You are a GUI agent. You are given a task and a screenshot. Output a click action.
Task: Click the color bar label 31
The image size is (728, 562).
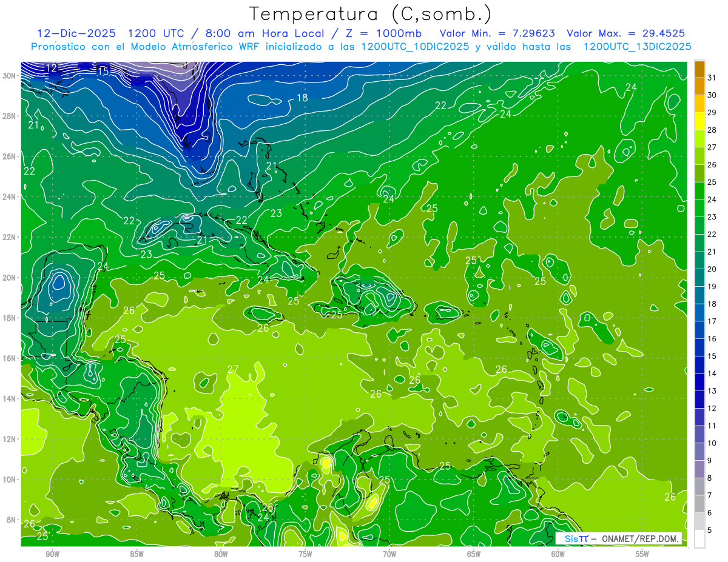[x=712, y=77]
